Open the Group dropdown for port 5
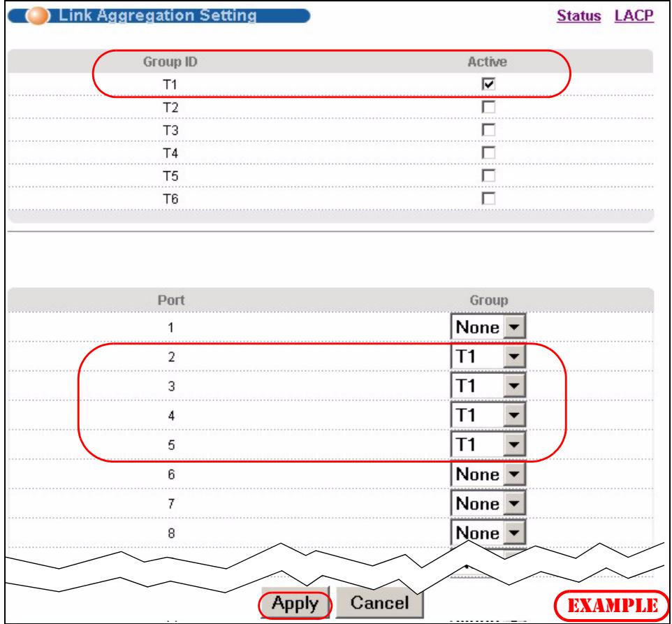Screen dimensions: 672x624 pyautogui.click(x=488, y=444)
